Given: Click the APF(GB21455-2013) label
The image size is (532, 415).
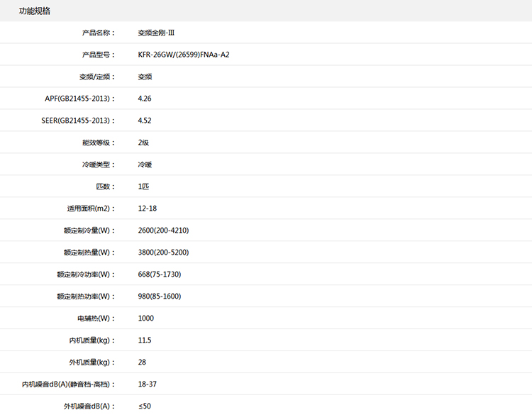Looking at the screenshot, I should pyautogui.click(x=79, y=99).
